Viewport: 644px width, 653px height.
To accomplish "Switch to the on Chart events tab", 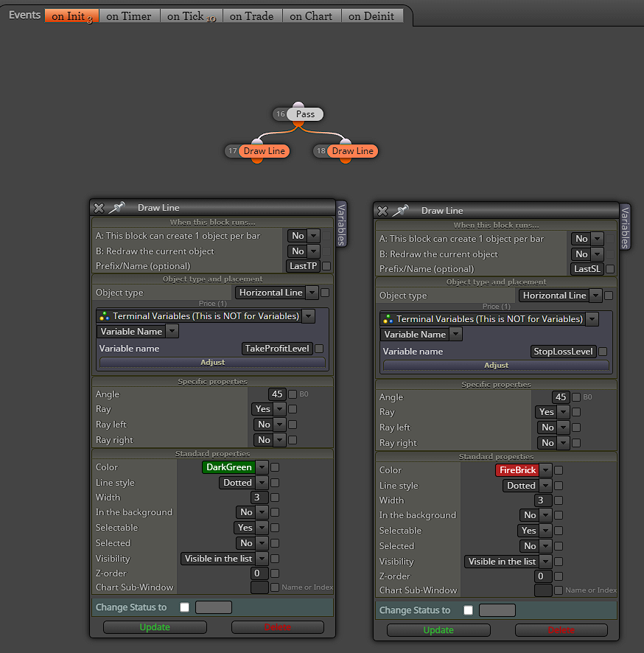I will (x=312, y=15).
